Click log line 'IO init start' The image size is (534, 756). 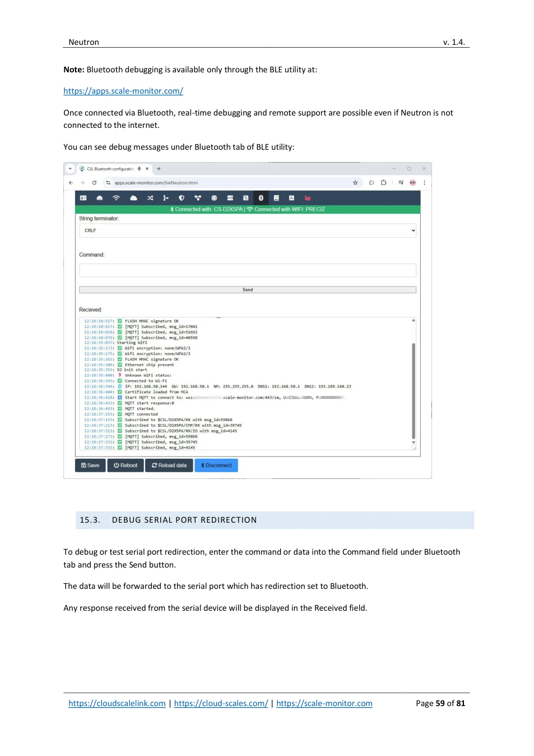(132, 370)
